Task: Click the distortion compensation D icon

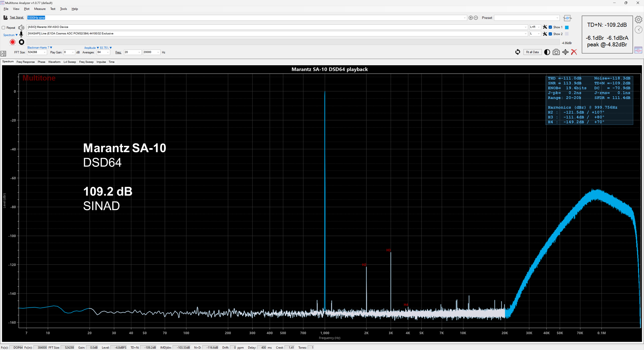Action: (567, 18)
